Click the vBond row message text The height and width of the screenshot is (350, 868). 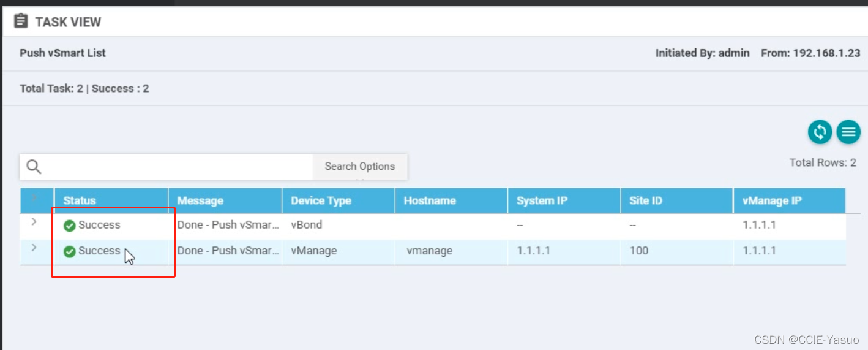click(x=228, y=225)
